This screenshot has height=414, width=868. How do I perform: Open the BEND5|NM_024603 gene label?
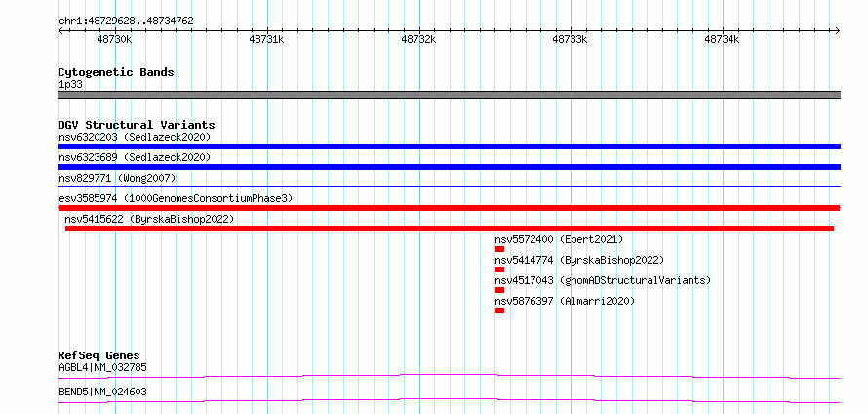(102, 392)
